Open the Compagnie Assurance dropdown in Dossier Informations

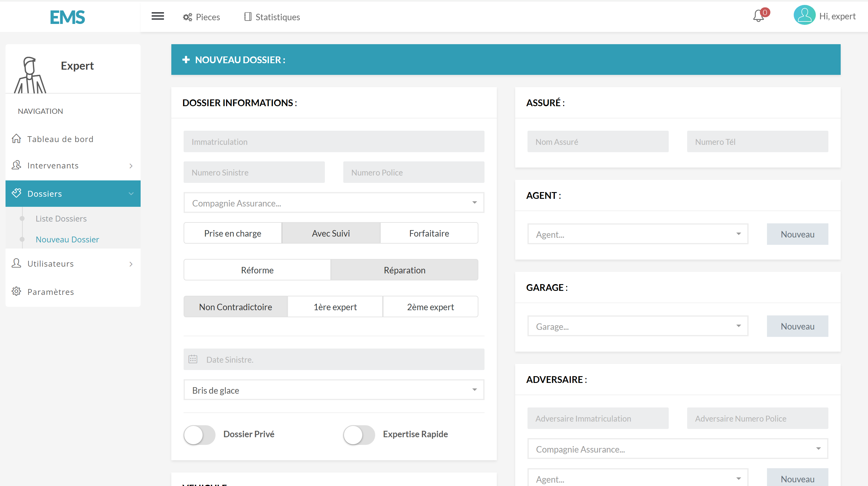tap(333, 203)
